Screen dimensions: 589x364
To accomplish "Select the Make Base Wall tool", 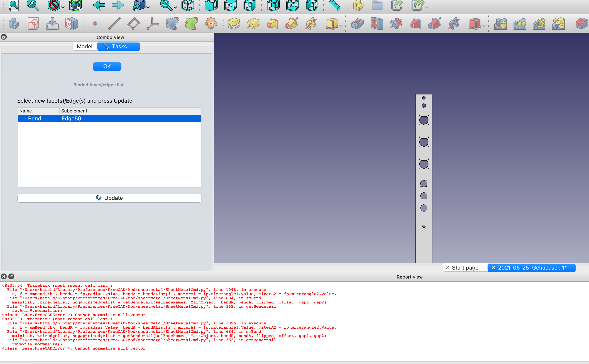I will tap(234, 24).
